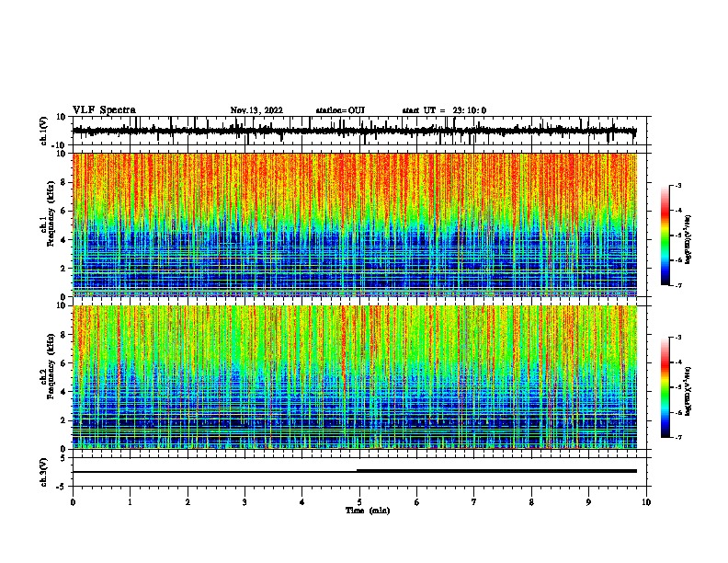Click time axis tick label "10"
Viewport: 728px width, 563px height.
pos(646,502)
